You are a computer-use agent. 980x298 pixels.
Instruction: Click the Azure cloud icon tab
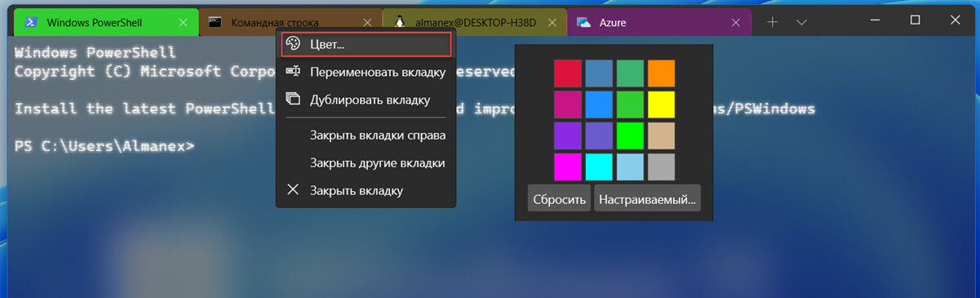pyautogui.click(x=583, y=23)
